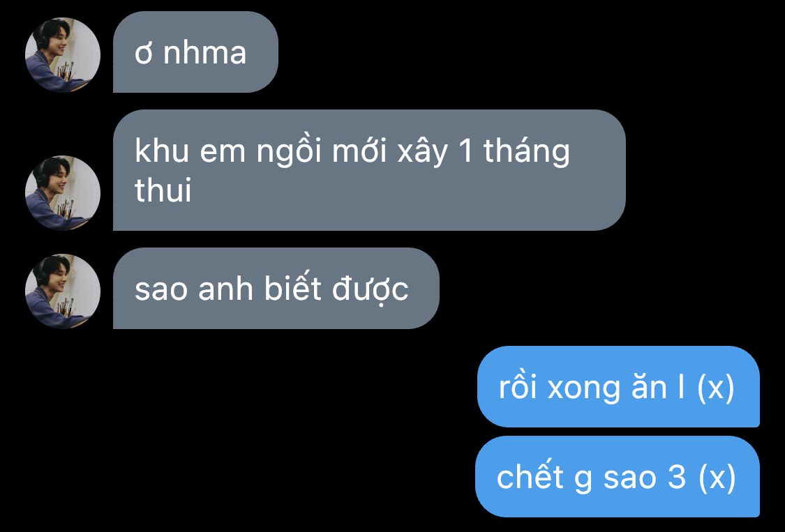Select the "ơ nhma" message bubble
Screen dimensions: 785x532
[x=195, y=52]
